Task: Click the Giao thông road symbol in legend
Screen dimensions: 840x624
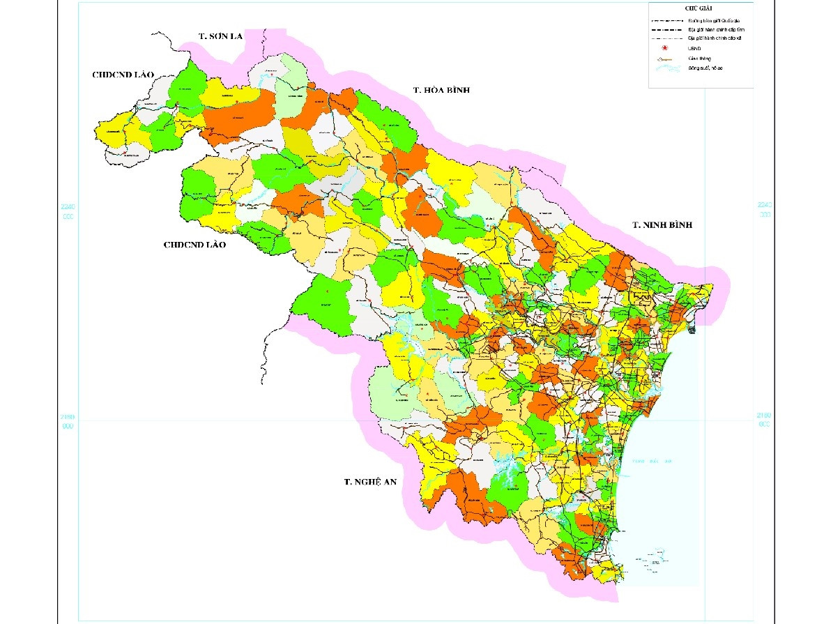Action: coord(666,60)
